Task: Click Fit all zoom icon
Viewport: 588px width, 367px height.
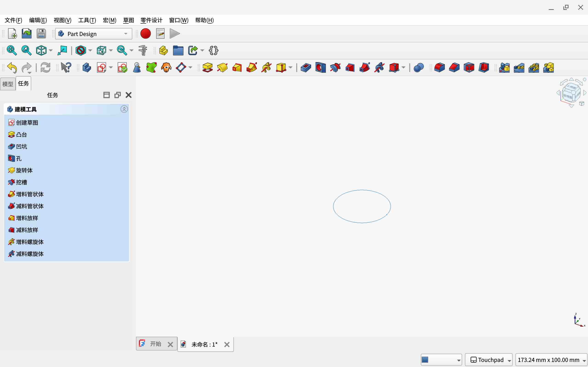Action: click(x=12, y=50)
